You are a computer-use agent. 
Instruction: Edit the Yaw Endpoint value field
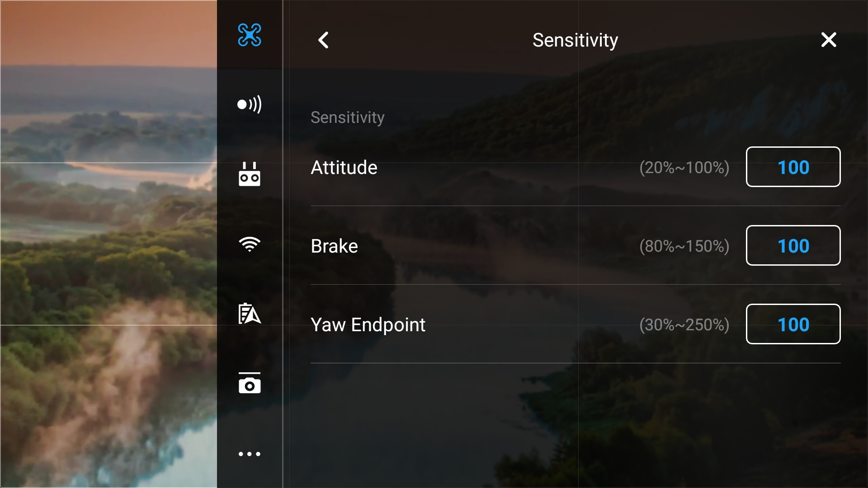point(793,324)
